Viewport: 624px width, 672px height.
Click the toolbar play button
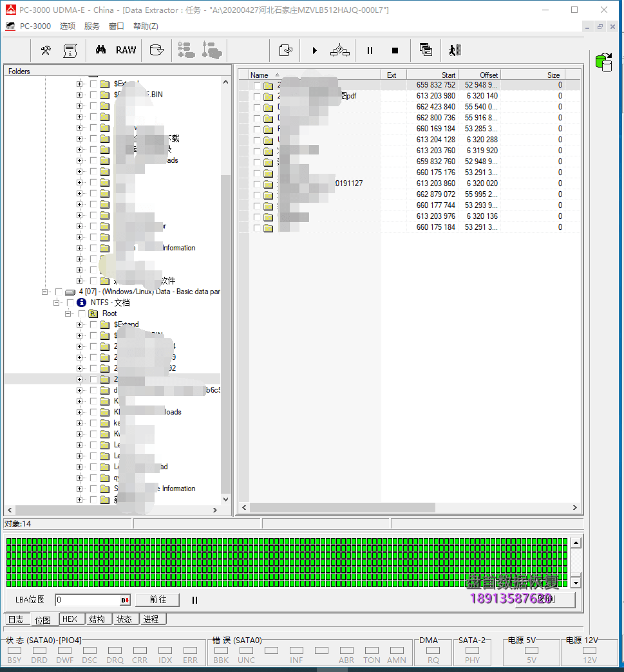[x=315, y=51]
